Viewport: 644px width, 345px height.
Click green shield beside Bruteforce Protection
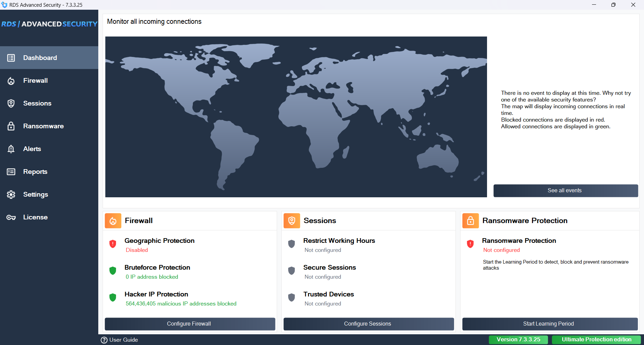pos(113,271)
